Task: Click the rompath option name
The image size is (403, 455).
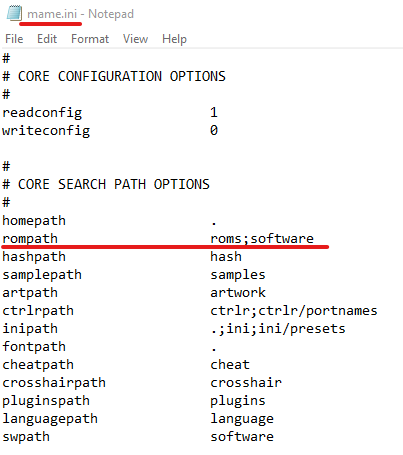Action: (x=30, y=239)
